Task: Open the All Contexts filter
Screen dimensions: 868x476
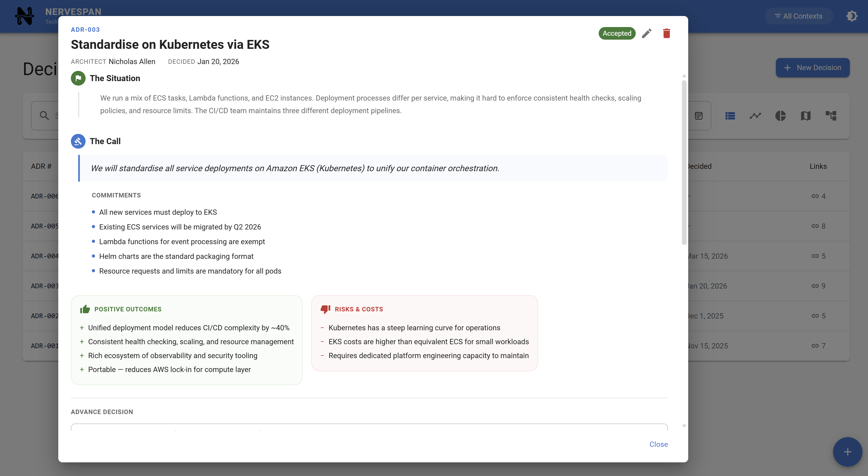Action: [798, 16]
